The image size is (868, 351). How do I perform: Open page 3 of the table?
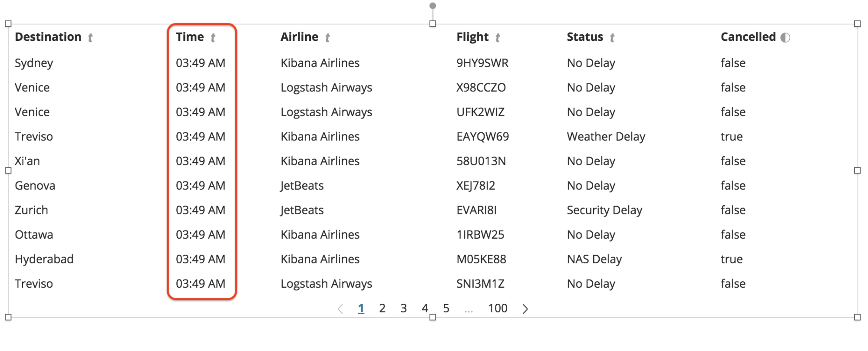pyautogui.click(x=403, y=308)
